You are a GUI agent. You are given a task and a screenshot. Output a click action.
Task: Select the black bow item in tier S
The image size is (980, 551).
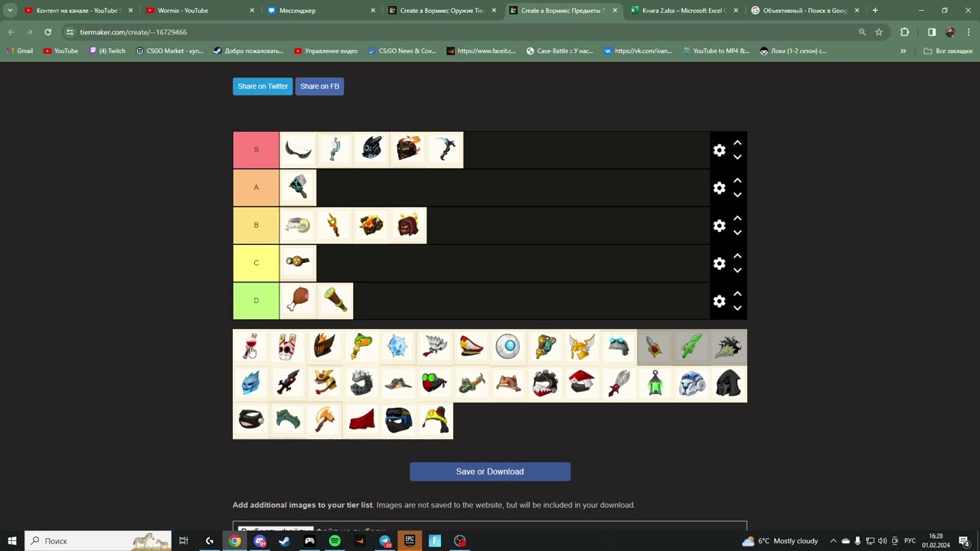(x=298, y=150)
